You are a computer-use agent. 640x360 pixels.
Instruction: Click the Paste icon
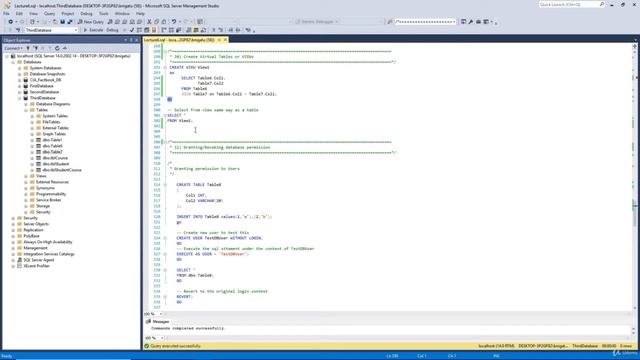coord(164,22)
